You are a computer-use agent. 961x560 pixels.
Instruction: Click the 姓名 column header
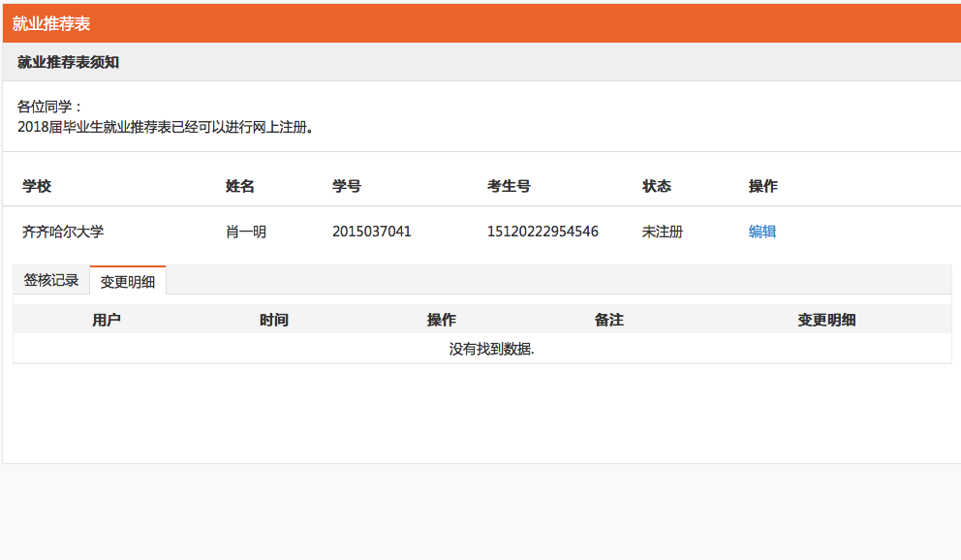(239, 186)
